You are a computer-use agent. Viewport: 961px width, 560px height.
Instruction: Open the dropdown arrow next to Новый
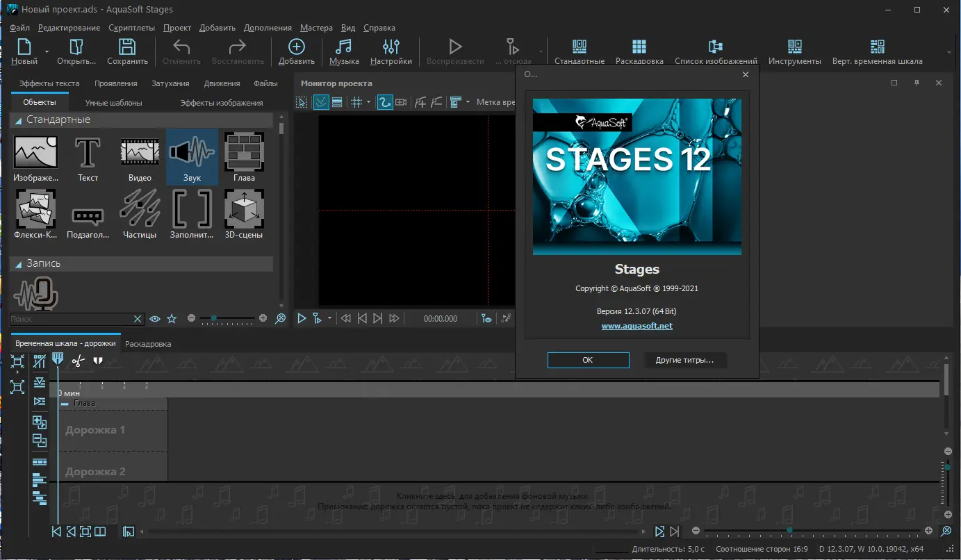click(47, 52)
